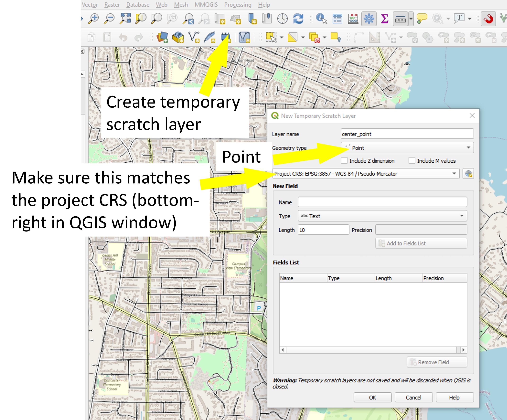Screen dimensions: 507x420
Task: Open the Show Bookmarks icon
Action: point(267,18)
